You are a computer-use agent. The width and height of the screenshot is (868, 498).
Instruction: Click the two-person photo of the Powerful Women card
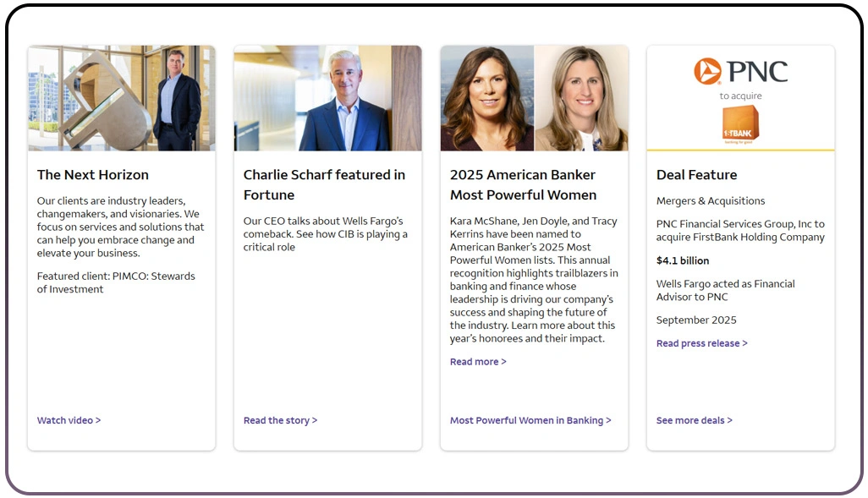coord(534,97)
